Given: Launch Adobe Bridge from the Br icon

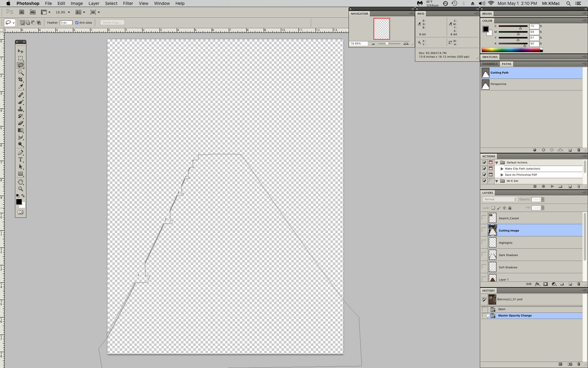Looking at the screenshot, I should click(21, 12).
